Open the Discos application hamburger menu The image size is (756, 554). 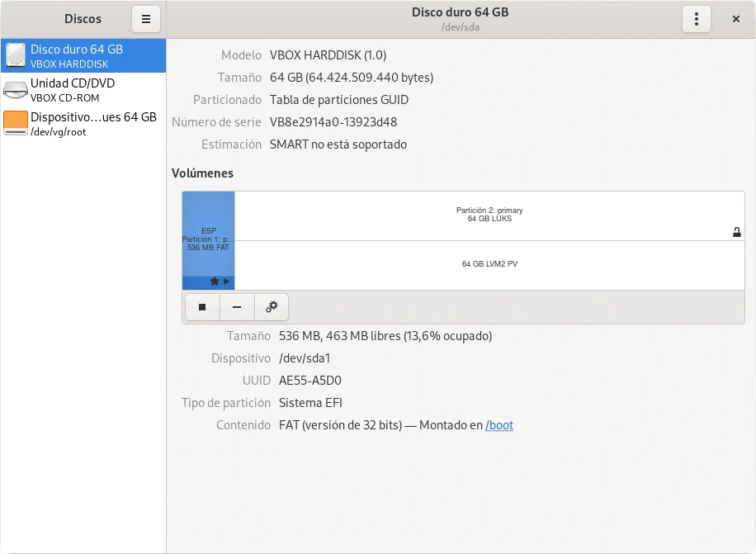click(x=146, y=19)
